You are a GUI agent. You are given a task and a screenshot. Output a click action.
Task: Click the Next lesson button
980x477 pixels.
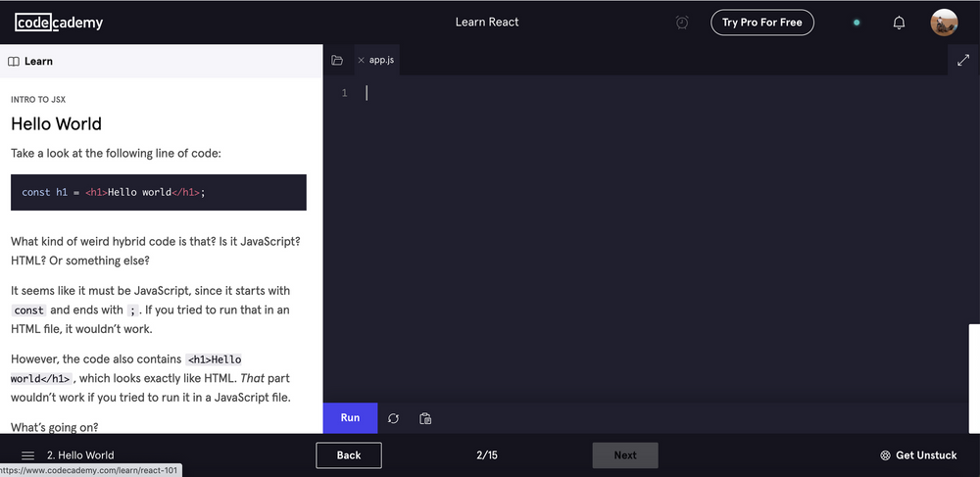click(x=624, y=455)
